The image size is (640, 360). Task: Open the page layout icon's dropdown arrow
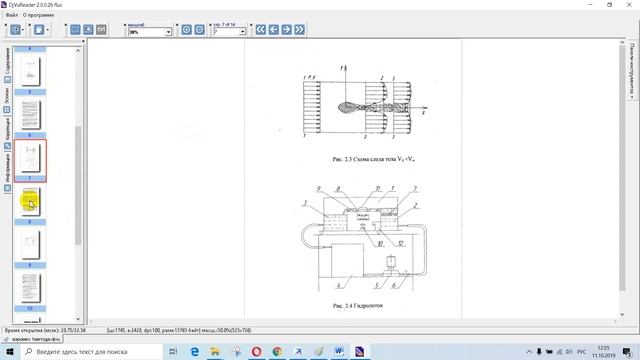click(x=47, y=30)
